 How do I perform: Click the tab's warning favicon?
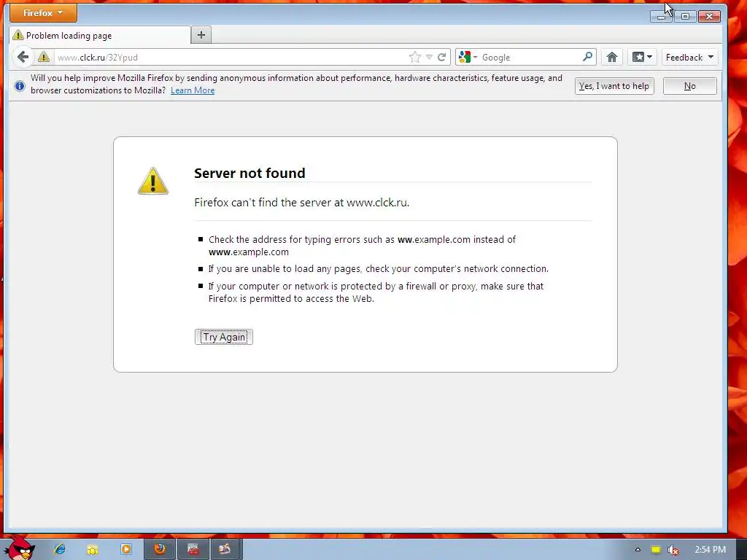(x=18, y=35)
